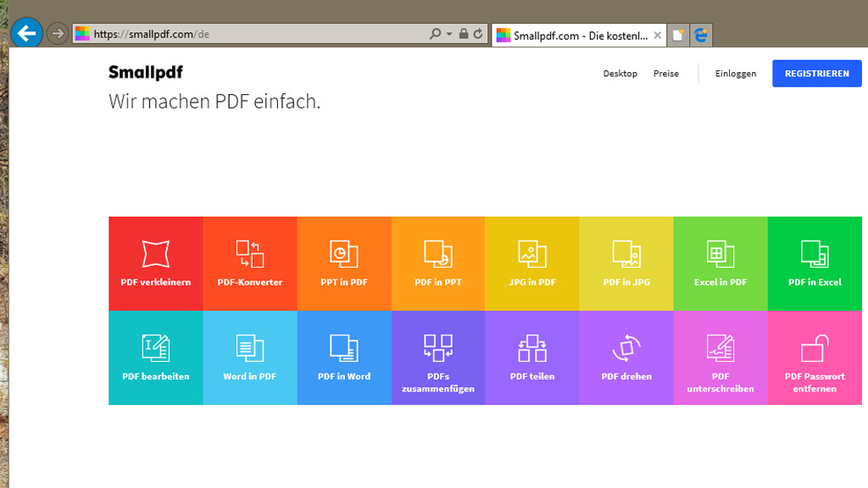
Task: Launch the PDF bearbeiten editor
Action: pyautogui.click(x=155, y=357)
